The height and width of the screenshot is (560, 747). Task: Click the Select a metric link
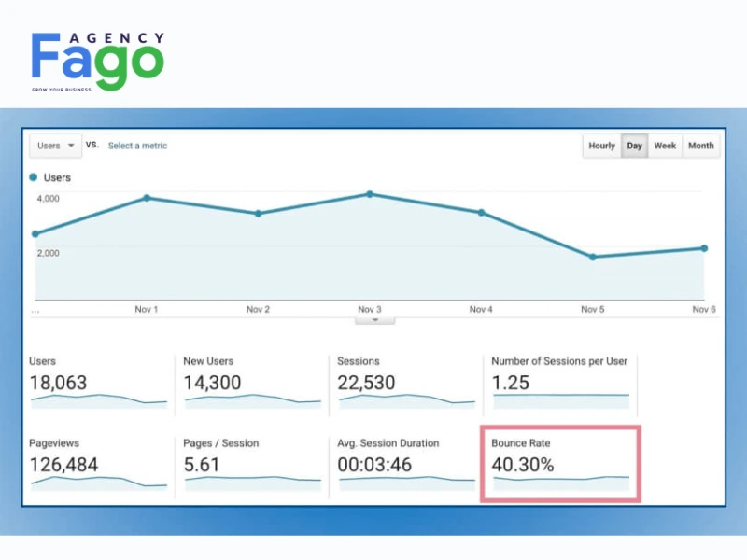137,146
